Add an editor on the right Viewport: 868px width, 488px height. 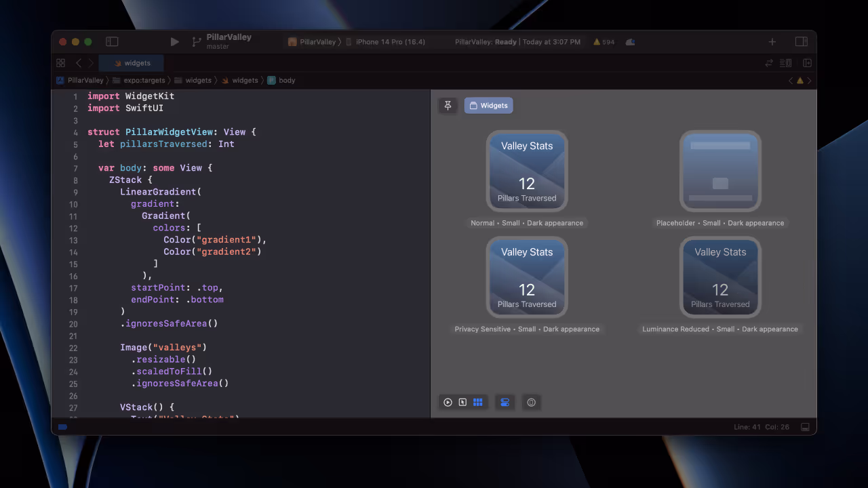(x=807, y=63)
